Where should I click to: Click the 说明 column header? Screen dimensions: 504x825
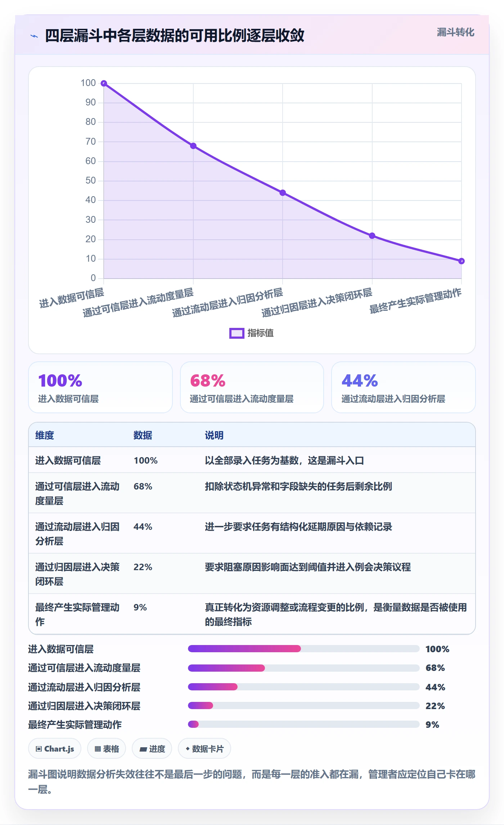pos(214,435)
